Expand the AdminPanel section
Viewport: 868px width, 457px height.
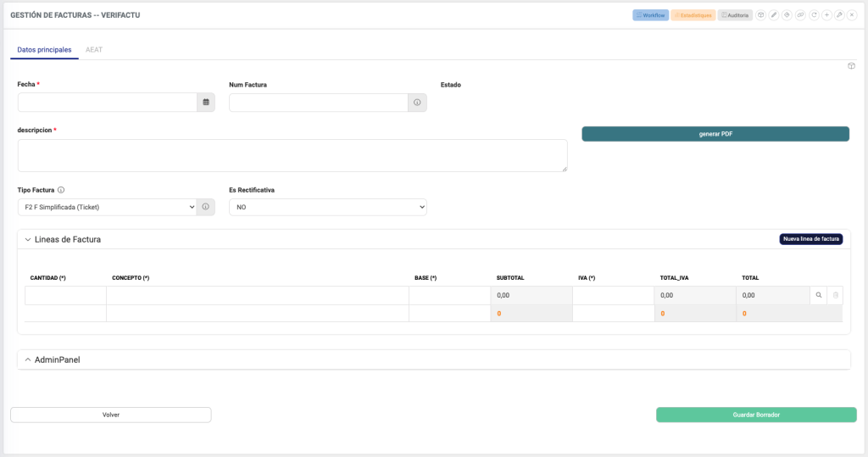coord(28,360)
